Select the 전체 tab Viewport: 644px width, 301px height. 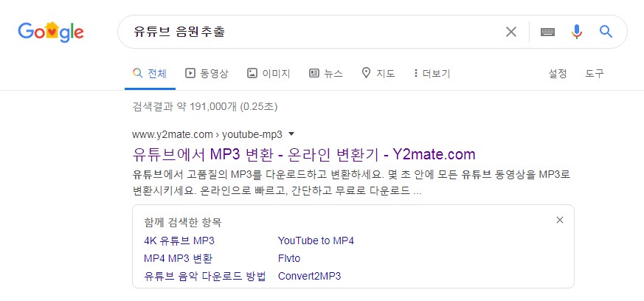pyautogui.click(x=150, y=74)
